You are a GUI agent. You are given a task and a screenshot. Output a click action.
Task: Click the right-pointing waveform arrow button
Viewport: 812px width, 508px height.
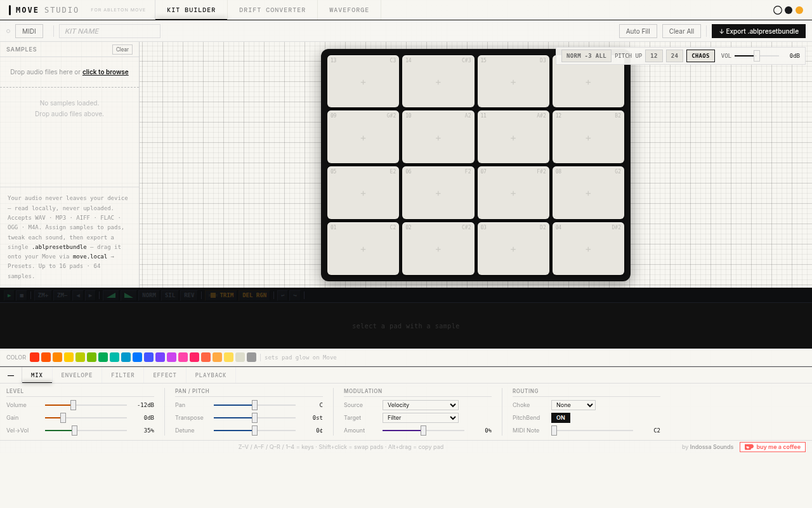[x=90, y=295]
